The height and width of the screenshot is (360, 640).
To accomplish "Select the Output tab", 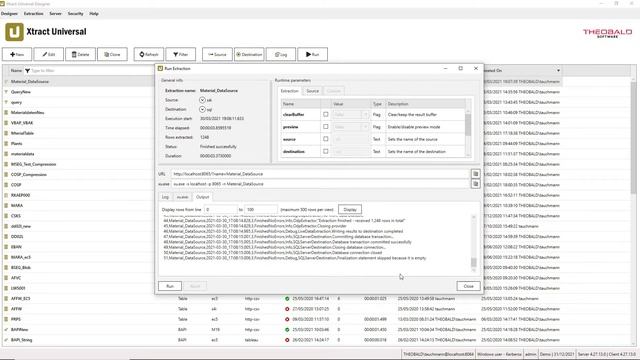I will point(202,197).
